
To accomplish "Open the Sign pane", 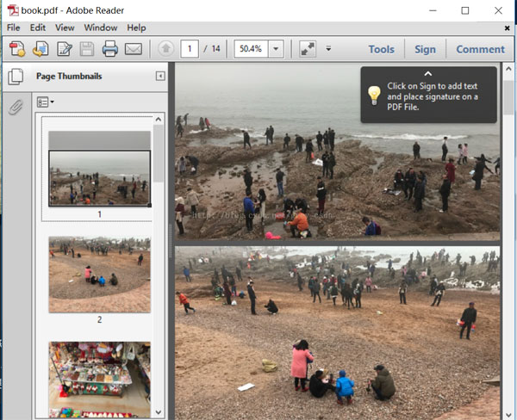I will pos(425,49).
